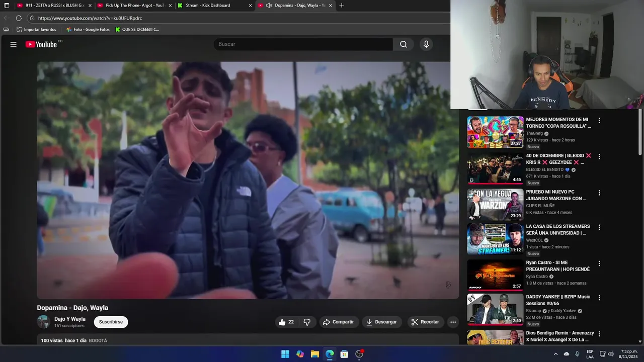Go to the YouTube home logo

click(41, 44)
